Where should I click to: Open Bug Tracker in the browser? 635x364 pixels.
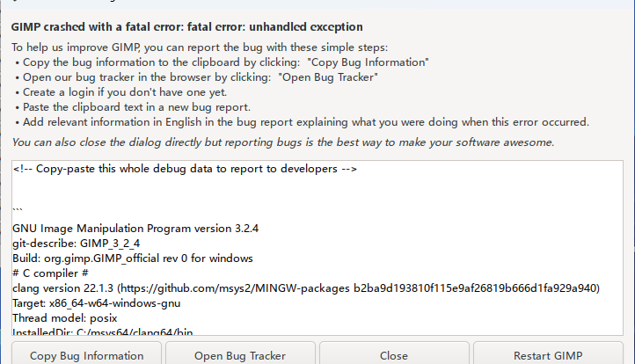[x=240, y=353]
